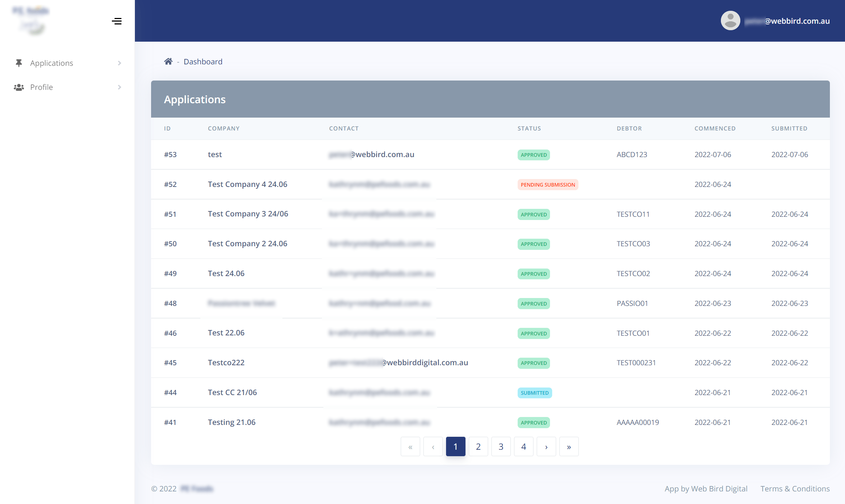Go to the last page with the double-arrow

tap(569, 447)
